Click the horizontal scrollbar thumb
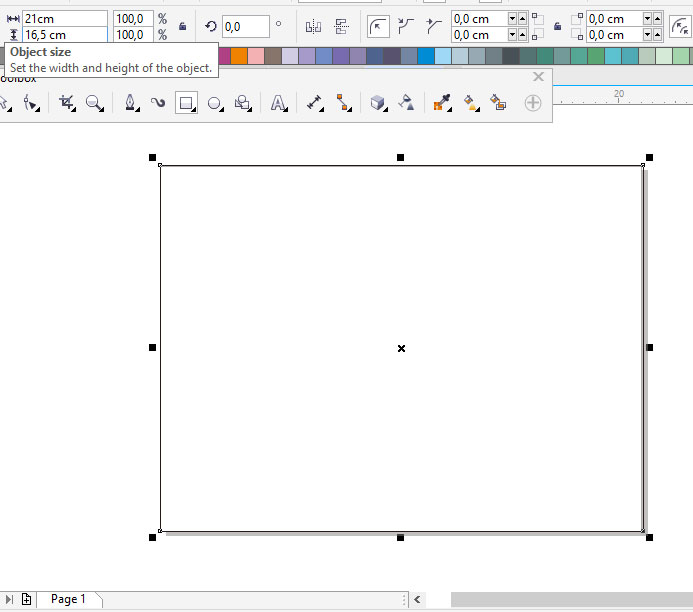Image resolution: width=693 pixels, height=612 pixels. (x=572, y=600)
